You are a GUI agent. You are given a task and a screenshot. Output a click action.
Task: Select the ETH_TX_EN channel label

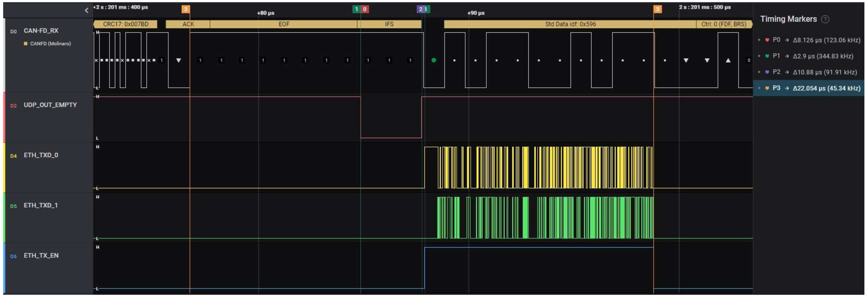pos(41,256)
